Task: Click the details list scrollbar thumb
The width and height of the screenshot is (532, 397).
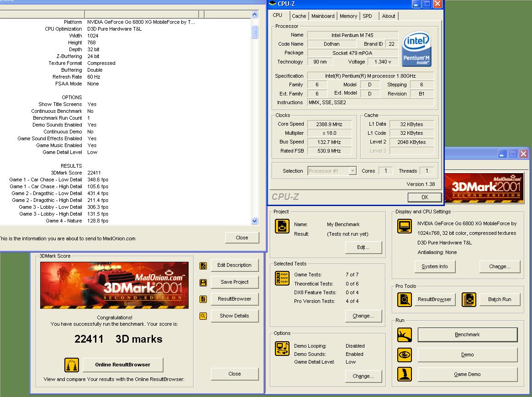Action: pyautogui.click(x=255, y=32)
